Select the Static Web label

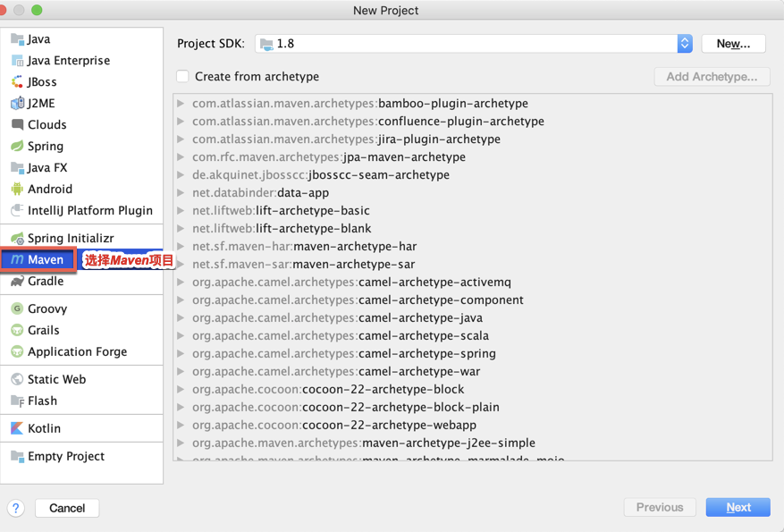pos(56,379)
